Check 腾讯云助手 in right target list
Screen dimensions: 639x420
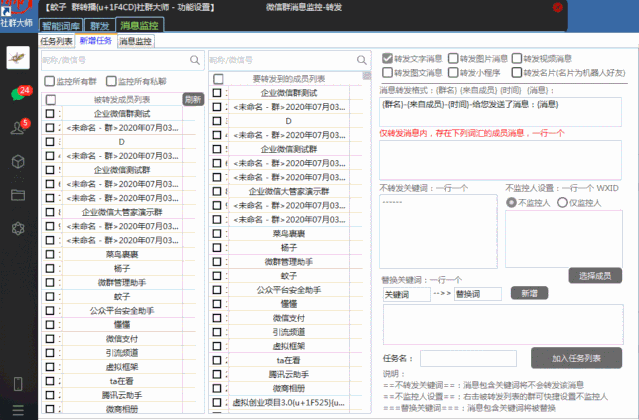(x=217, y=374)
